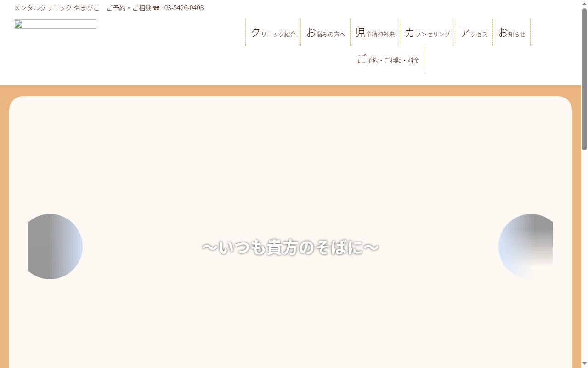Click the header text メンタルクリニック やまびこ
Image resolution: width=588 pixels, height=368 pixels.
(57, 8)
